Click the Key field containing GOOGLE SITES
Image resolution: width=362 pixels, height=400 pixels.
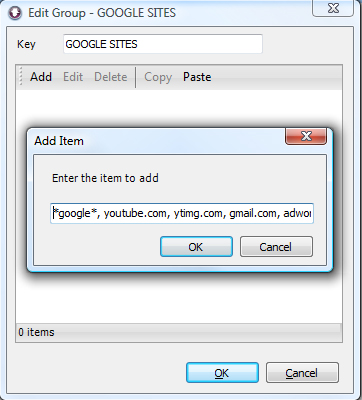pyautogui.click(x=163, y=44)
